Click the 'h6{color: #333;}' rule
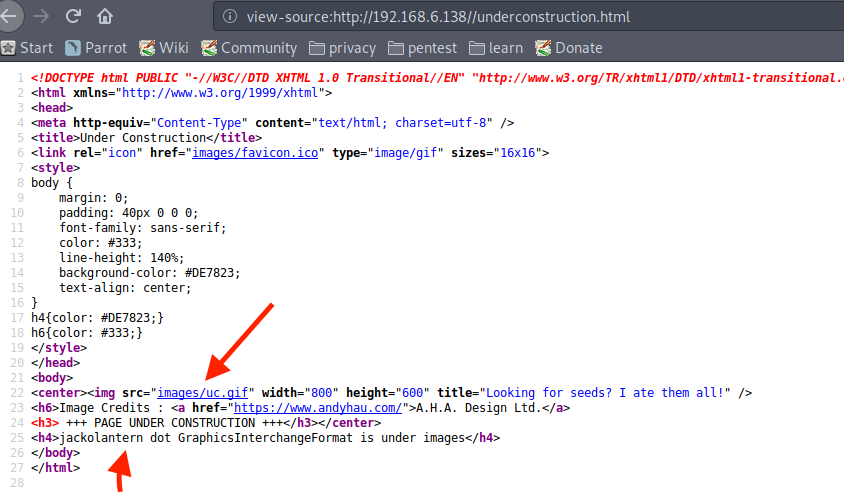Image resolution: width=844 pixels, height=495 pixels. coord(87,333)
